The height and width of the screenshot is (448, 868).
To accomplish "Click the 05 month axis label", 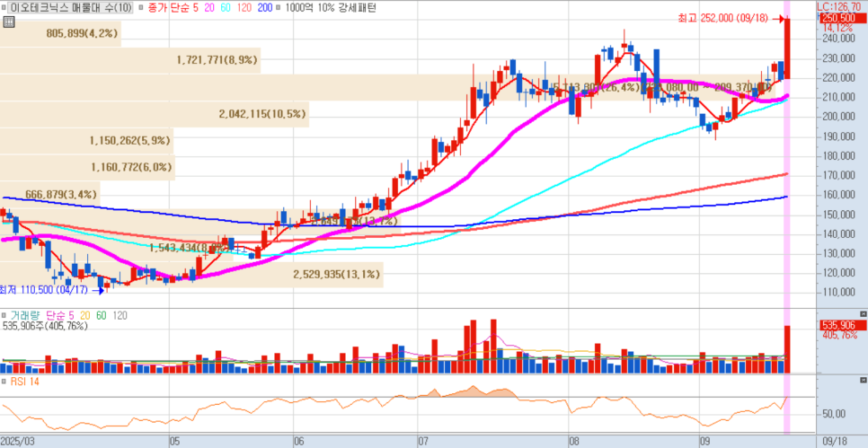I will point(174,443).
